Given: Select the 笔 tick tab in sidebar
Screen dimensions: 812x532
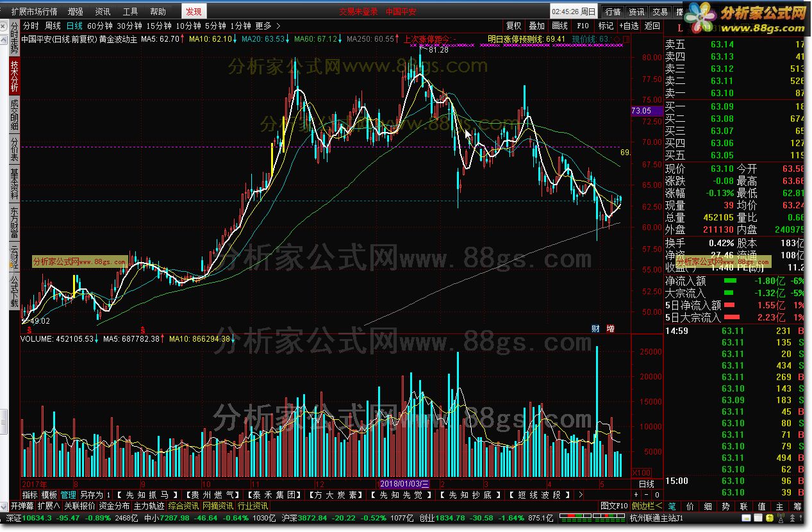Looking at the screenshot, I should pyautogui.click(x=672, y=506).
